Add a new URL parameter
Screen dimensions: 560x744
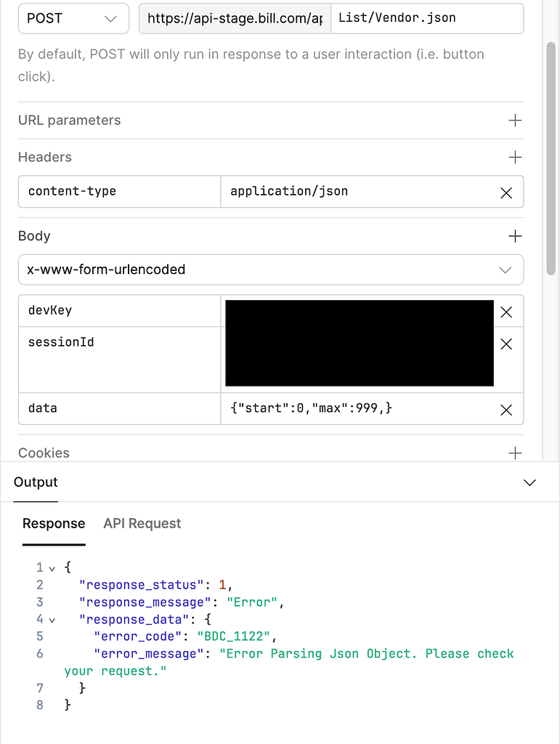click(x=515, y=121)
